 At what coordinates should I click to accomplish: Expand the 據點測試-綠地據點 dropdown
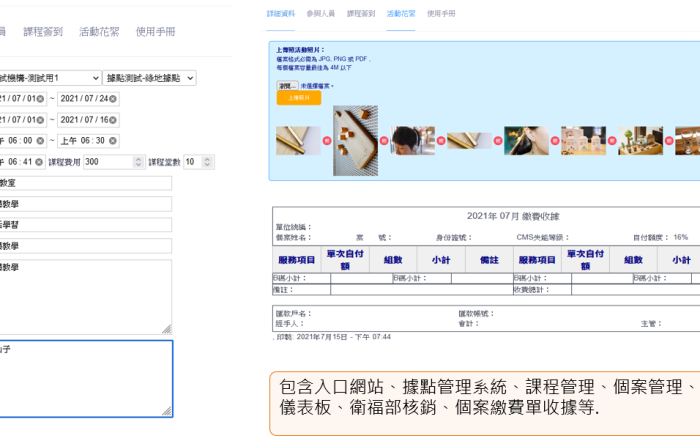pos(150,77)
